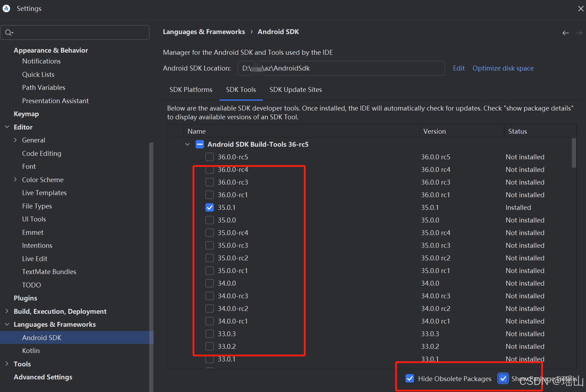Screen dimensions: 586x392
Task: Collapse Android SDK Build-Tools 36-rc5 group
Action: coord(187,144)
